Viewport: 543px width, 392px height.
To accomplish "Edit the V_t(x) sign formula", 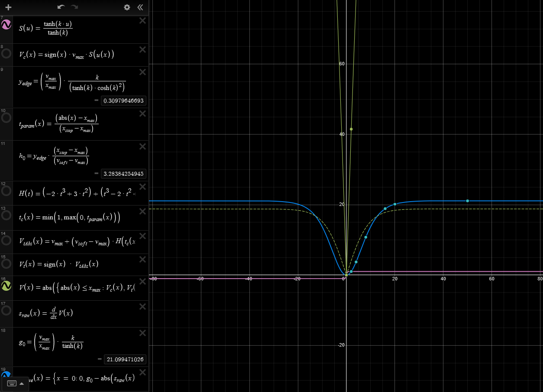I will (x=58, y=264).
